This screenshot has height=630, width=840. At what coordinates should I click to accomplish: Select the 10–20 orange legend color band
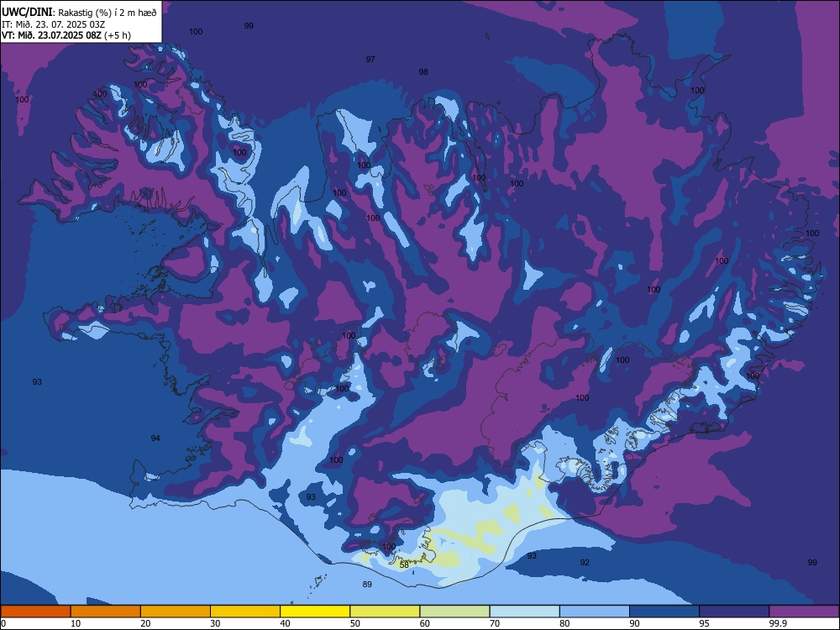coord(106,612)
